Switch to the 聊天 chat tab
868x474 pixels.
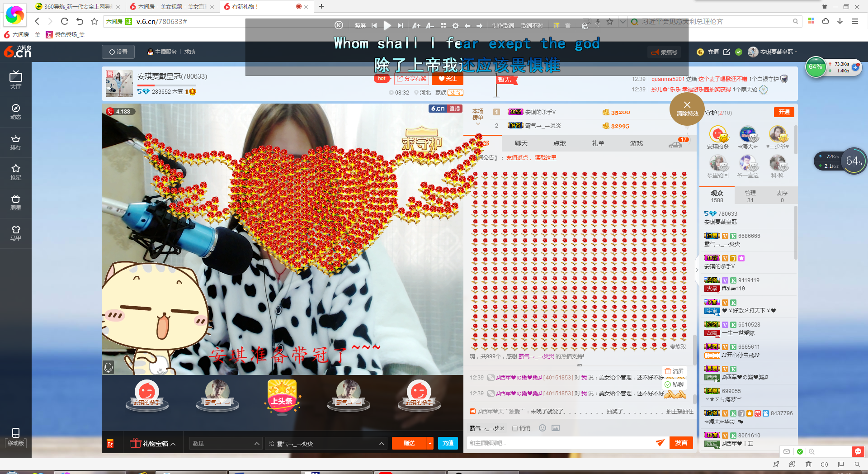tap(521, 143)
